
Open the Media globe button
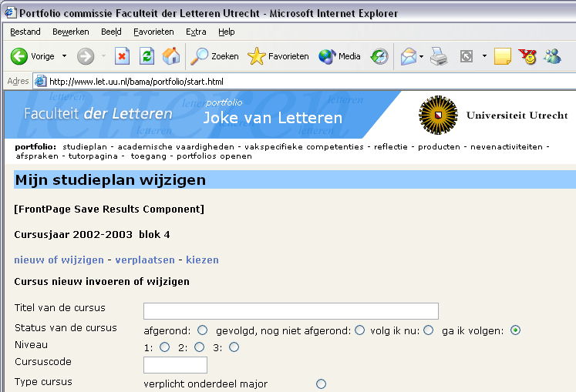click(339, 56)
